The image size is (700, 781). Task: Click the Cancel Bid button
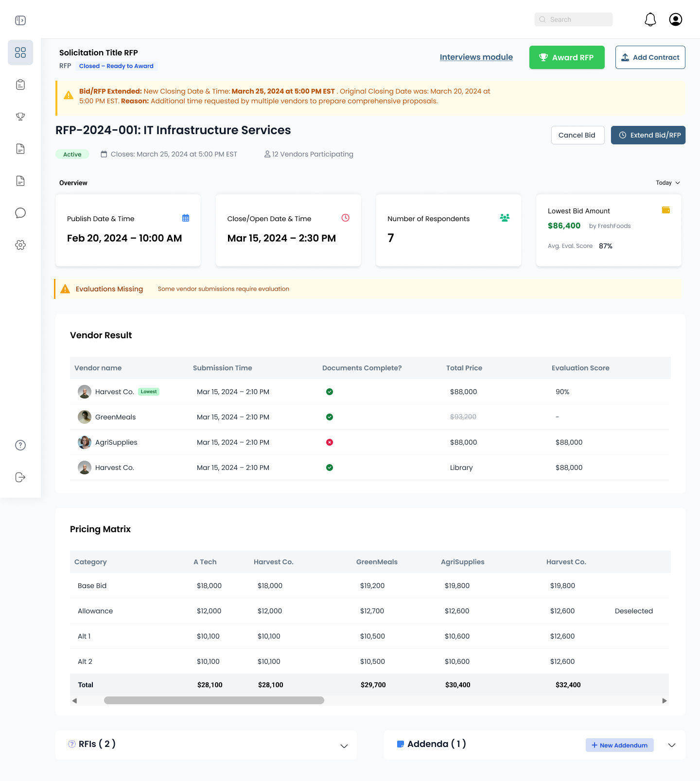point(577,135)
